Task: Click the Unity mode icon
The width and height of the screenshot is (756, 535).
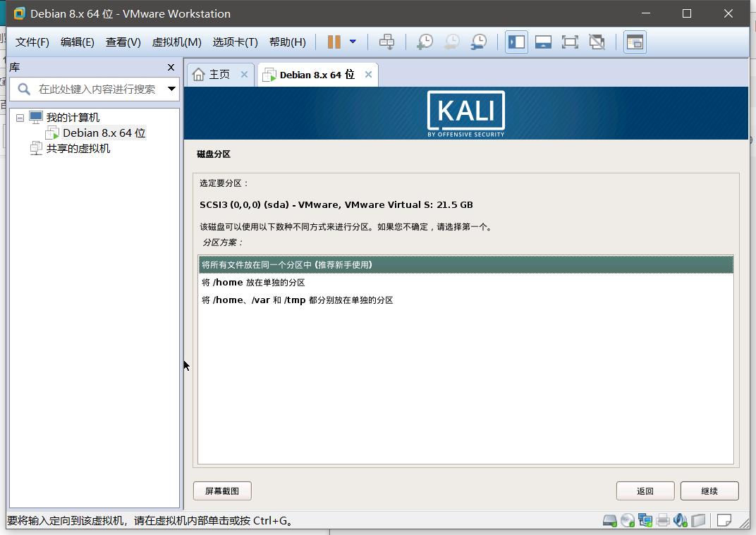Action: tap(597, 42)
